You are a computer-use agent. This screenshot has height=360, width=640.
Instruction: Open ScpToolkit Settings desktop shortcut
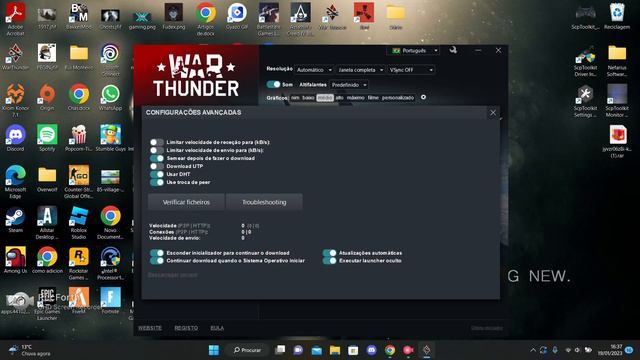coord(585,101)
